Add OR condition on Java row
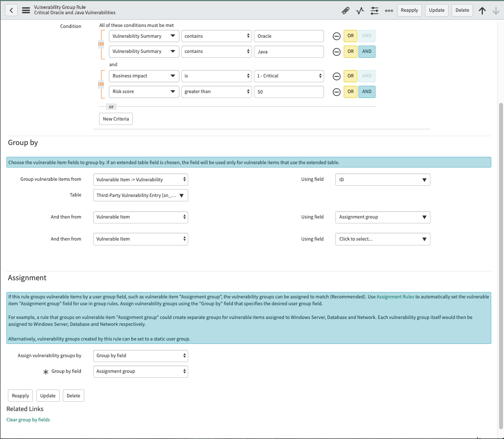Screen dimensions: 504x439 click(x=351, y=51)
